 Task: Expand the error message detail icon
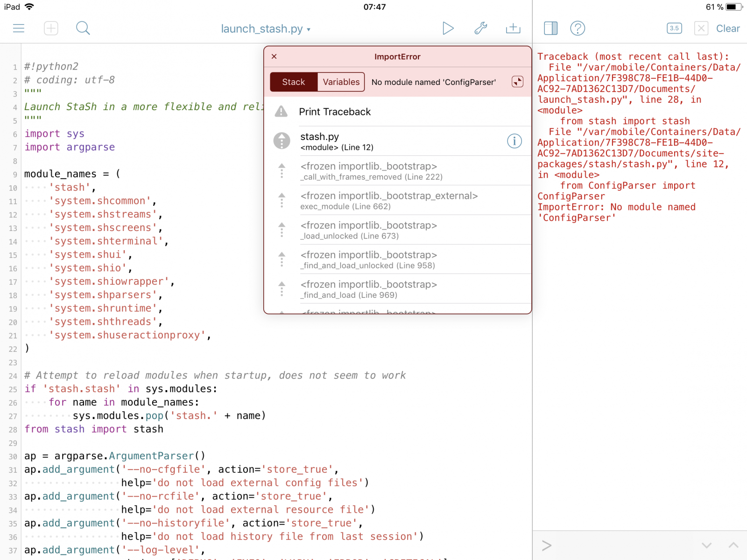tap(517, 82)
